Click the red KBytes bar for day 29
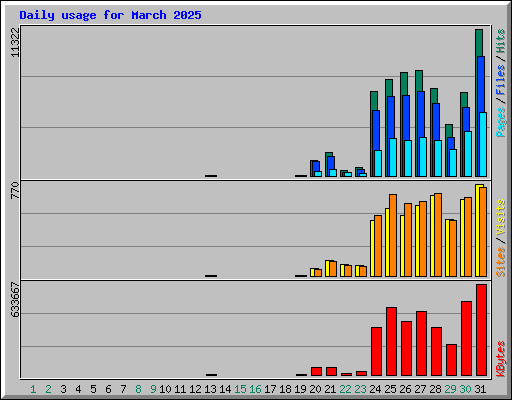The height and width of the screenshot is (400, 512). pos(451,360)
